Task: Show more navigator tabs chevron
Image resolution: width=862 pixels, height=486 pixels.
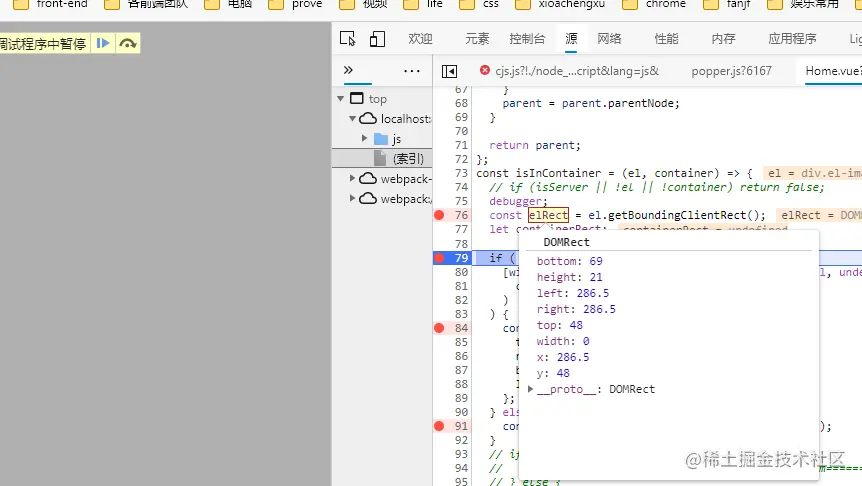Action: 348,70
